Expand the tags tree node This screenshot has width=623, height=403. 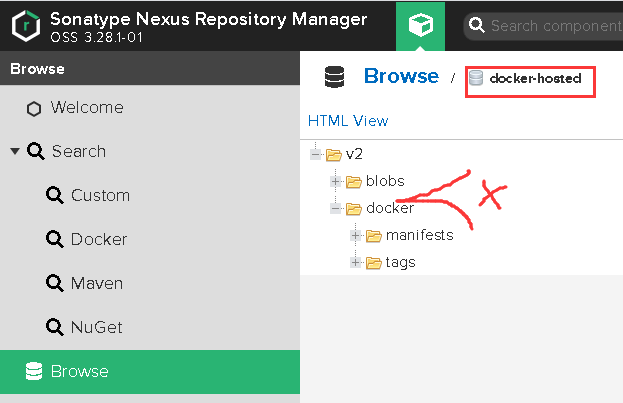(355, 263)
